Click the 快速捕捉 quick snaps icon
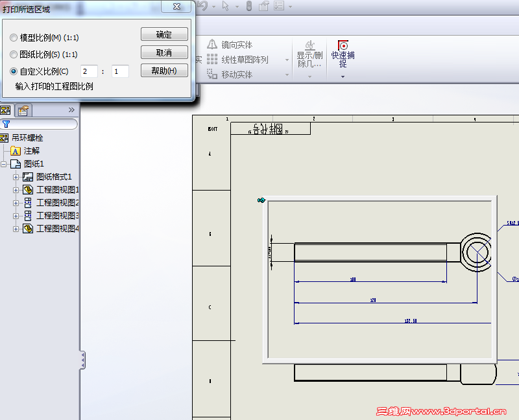This screenshot has width=519, height=420. (343, 45)
